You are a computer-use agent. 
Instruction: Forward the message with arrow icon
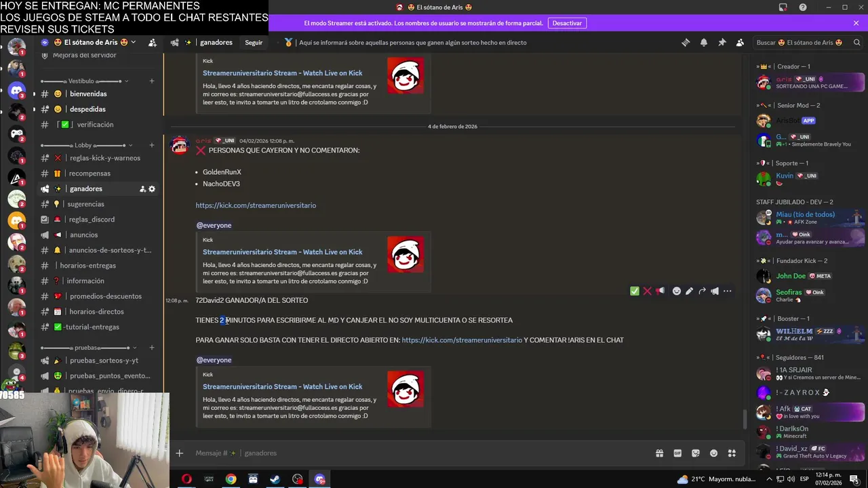pyautogui.click(x=702, y=291)
